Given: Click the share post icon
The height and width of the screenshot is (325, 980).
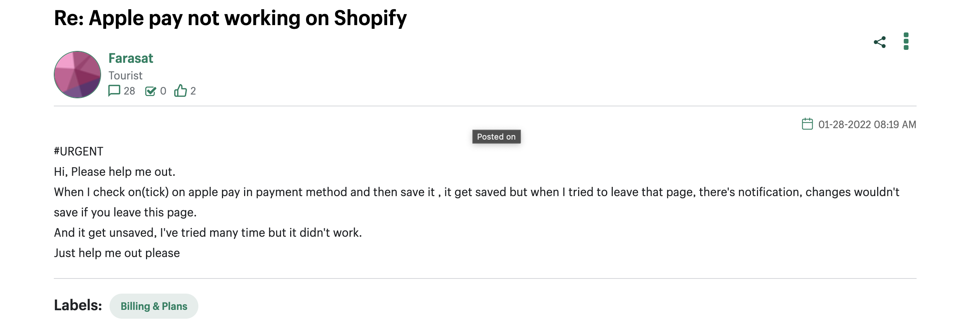Looking at the screenshot, I should coord(879,42).
